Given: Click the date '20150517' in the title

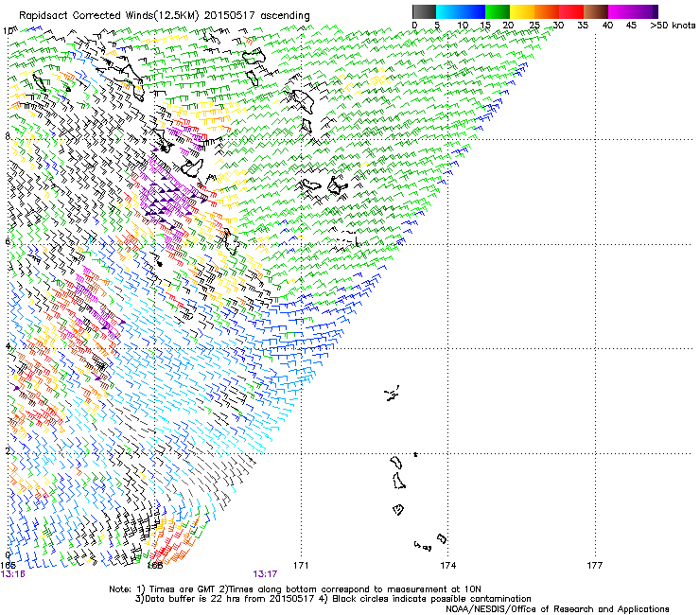Looking at the screenshot, I should [230, 16].
